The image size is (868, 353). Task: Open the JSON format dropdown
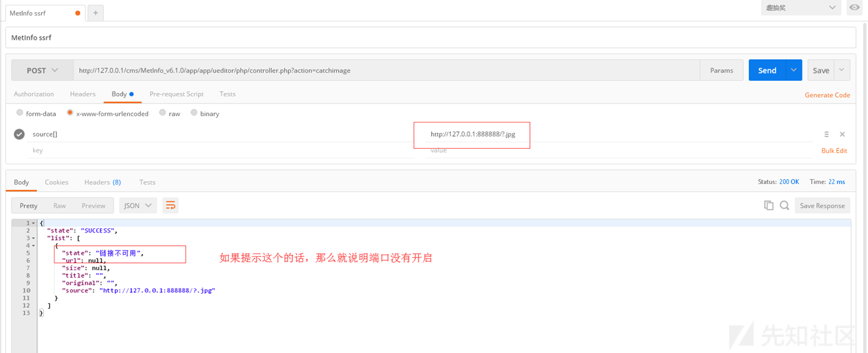pos(138,205)
